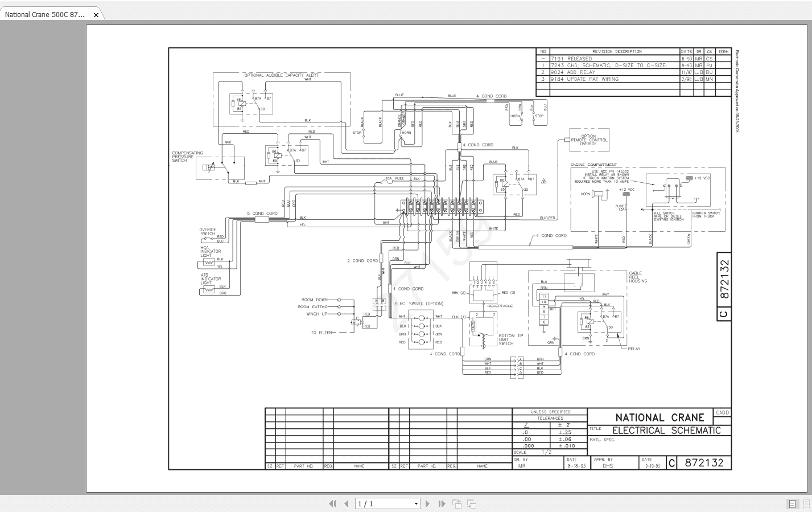Expand the page selector arrow in navigation bar

point(415,503)
